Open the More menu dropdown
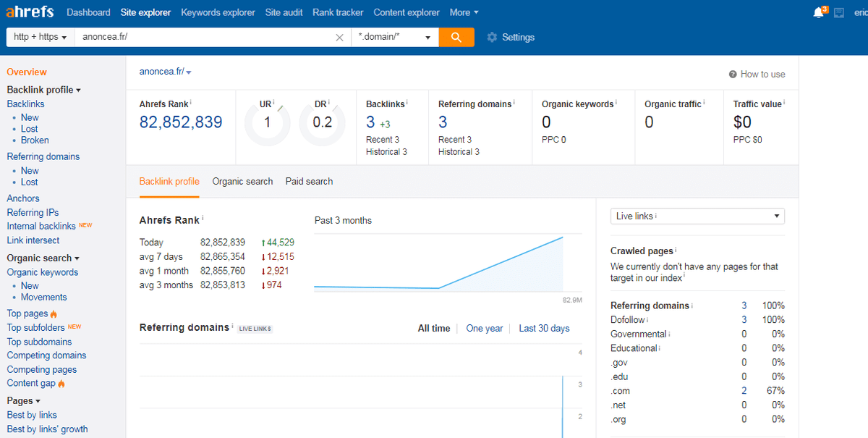 click(464, 12)
